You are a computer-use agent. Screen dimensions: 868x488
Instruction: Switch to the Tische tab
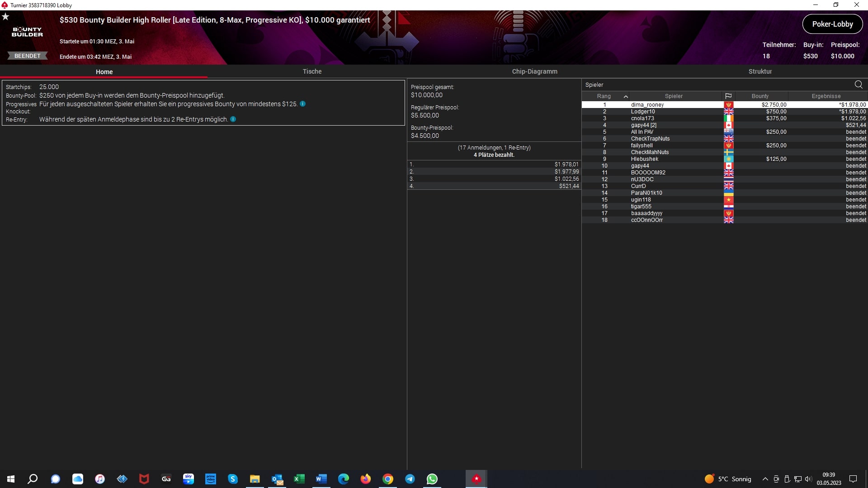(x=312, y=71)
